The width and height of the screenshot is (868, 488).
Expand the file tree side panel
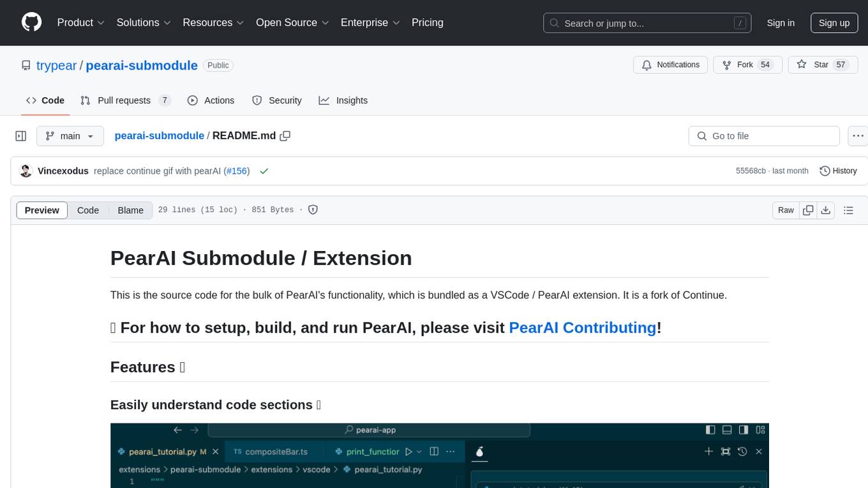21,136
